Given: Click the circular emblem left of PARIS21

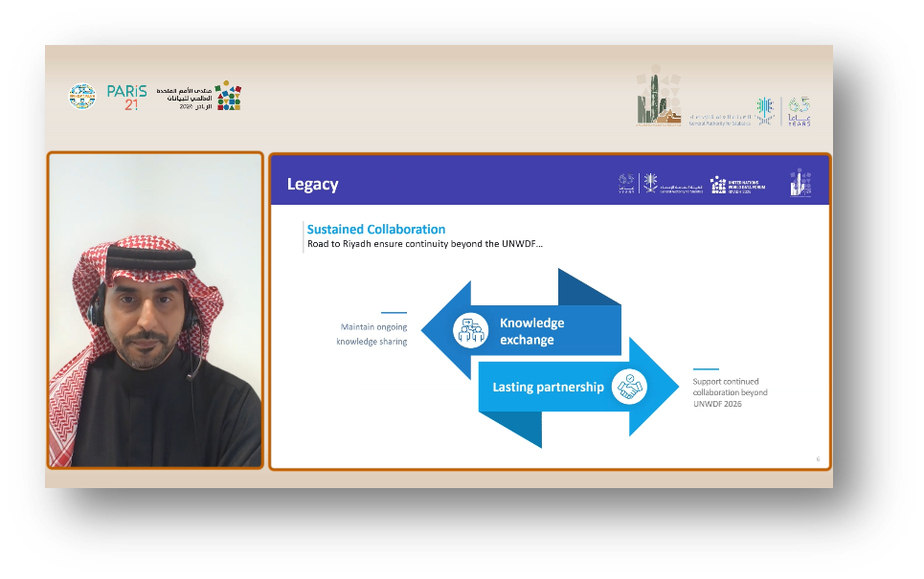Looking at the screenshot, I should [x=82, y=97].
